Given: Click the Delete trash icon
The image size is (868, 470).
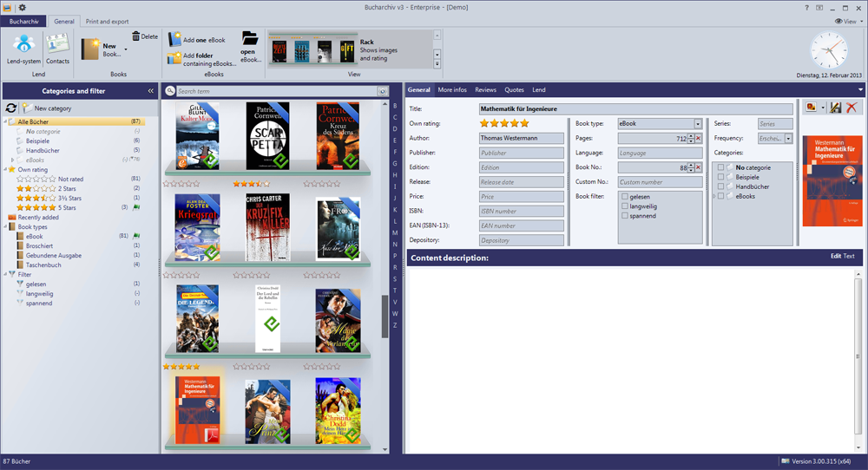Looking at the screenshot, I should [135, 36].
